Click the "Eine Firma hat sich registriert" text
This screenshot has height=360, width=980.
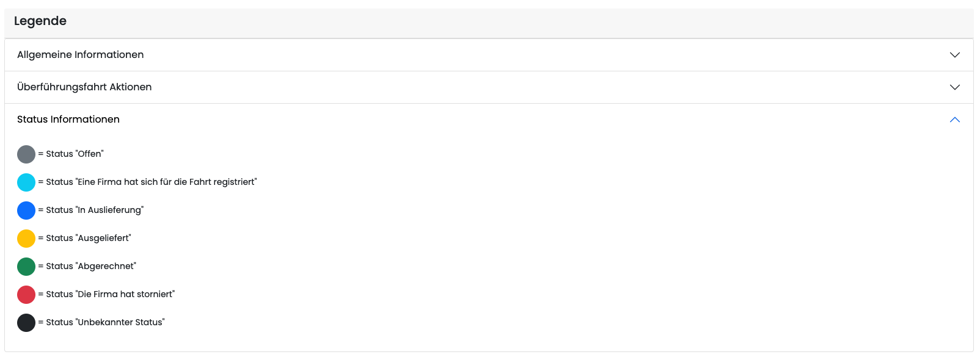(x=151, y=182)
